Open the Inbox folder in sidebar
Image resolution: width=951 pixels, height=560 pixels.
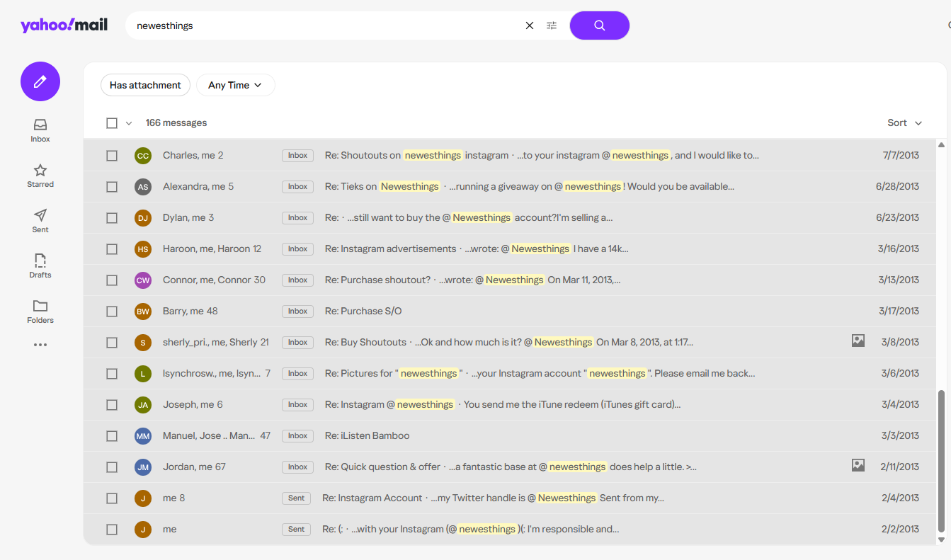pyautogui.click(x=40, y=130)
